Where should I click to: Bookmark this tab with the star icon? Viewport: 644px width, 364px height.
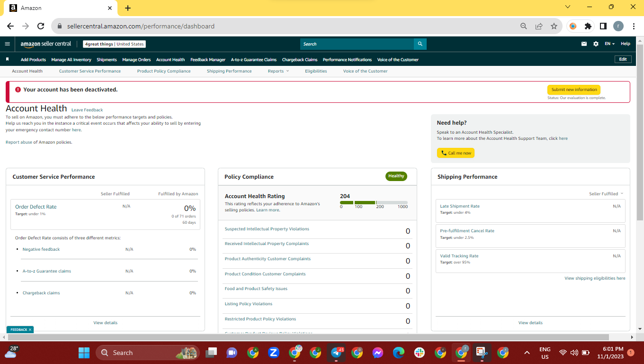coord(554,26)
